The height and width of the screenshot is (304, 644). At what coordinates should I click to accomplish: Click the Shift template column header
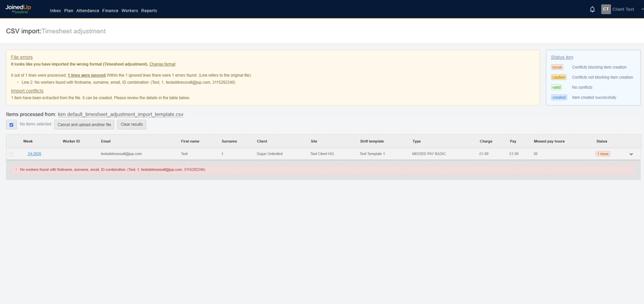coord(372,142)
